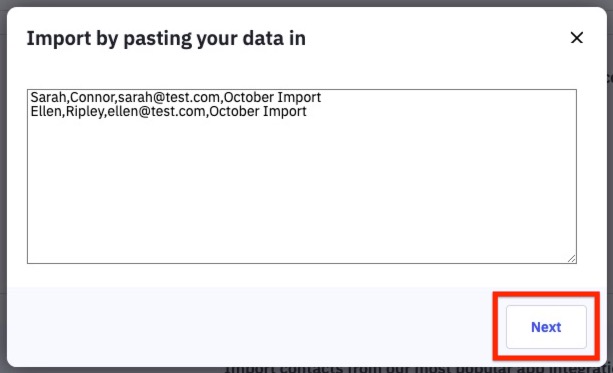The width and height of the screenshot is (613, 373).
Task: Click the dimmed backdrop left of the dialog
Action: [x=3, y=188]
